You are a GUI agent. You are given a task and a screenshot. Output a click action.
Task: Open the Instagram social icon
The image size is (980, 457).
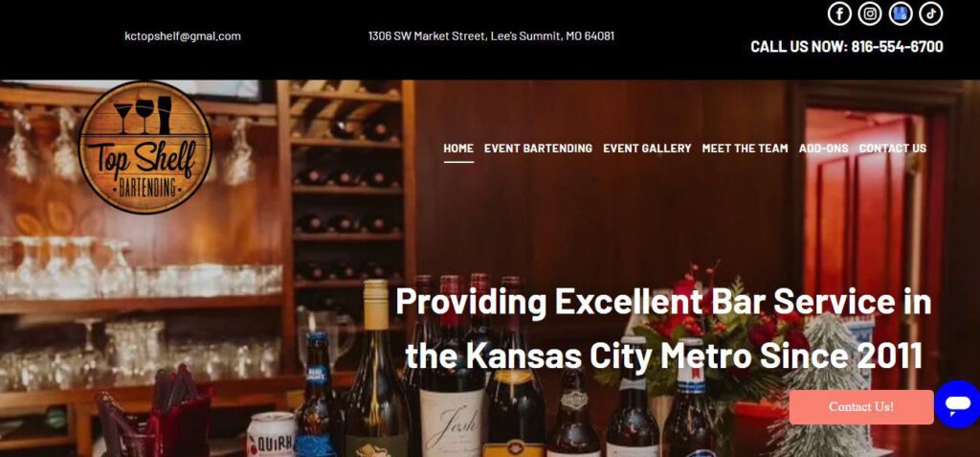coord(869,13)
